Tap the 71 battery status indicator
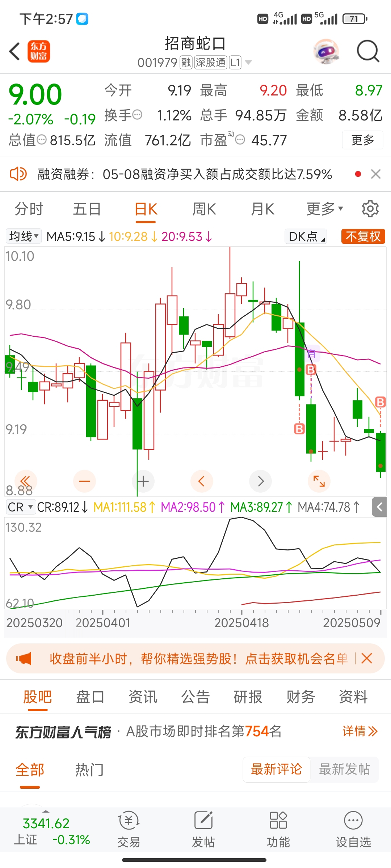This screenshot has width=391, height=868. click(355, 19)
